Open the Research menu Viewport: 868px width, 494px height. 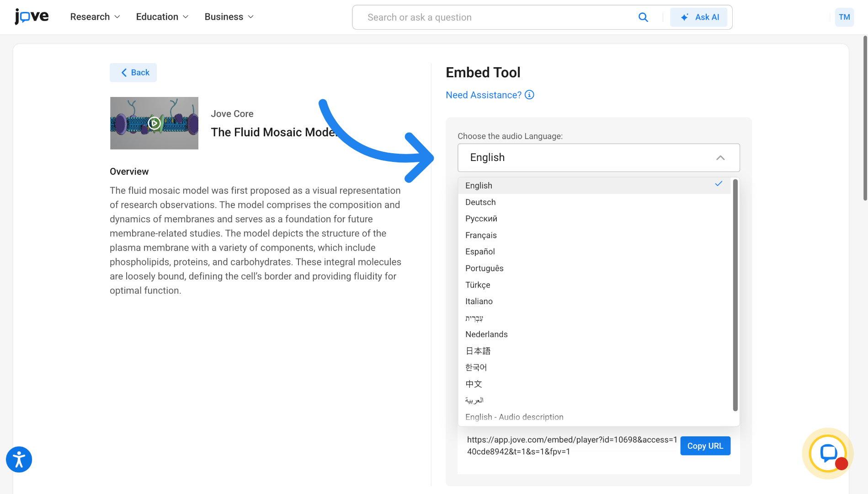[95, 17]
